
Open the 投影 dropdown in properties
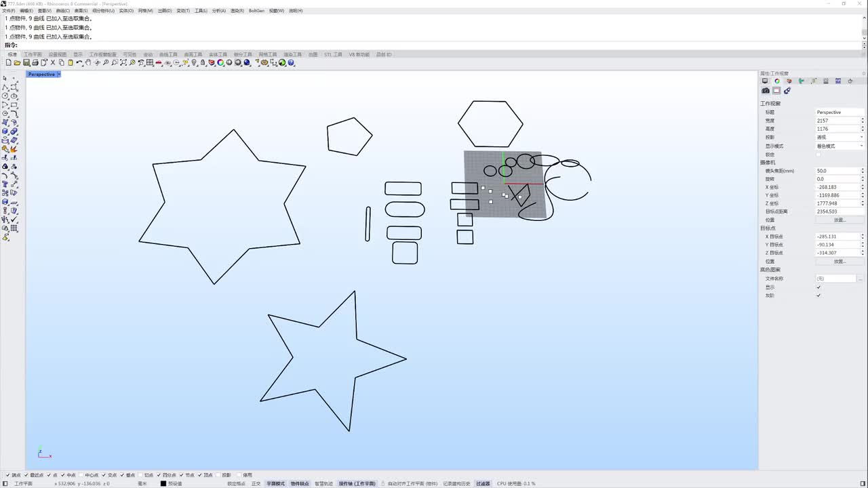pyautogui.click(x=840, y=138)
